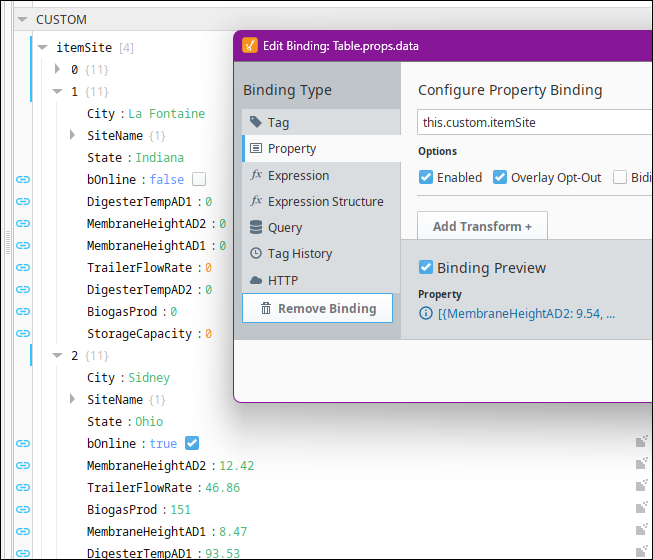Click the info icon in Binding Preview
653x560 pixels.
[426, 314]
